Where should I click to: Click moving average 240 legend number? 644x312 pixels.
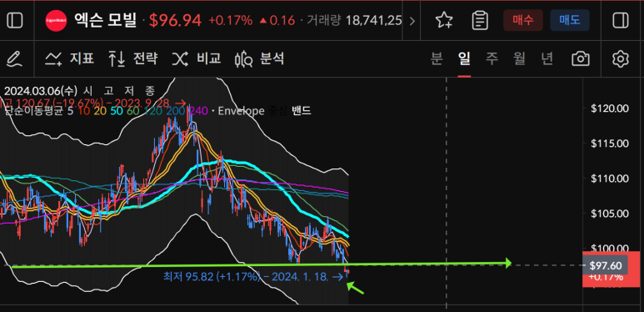[x=197, y=111]
